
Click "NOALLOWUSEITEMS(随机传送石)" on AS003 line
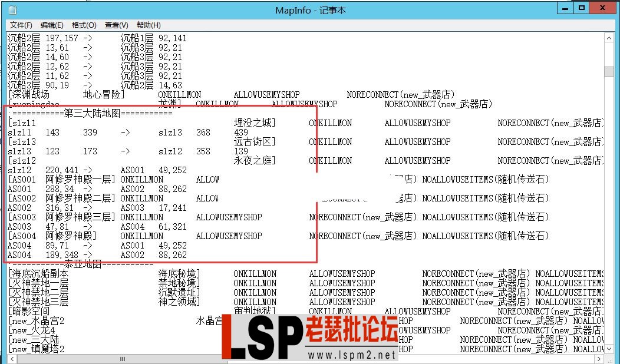tap(486, 217)
